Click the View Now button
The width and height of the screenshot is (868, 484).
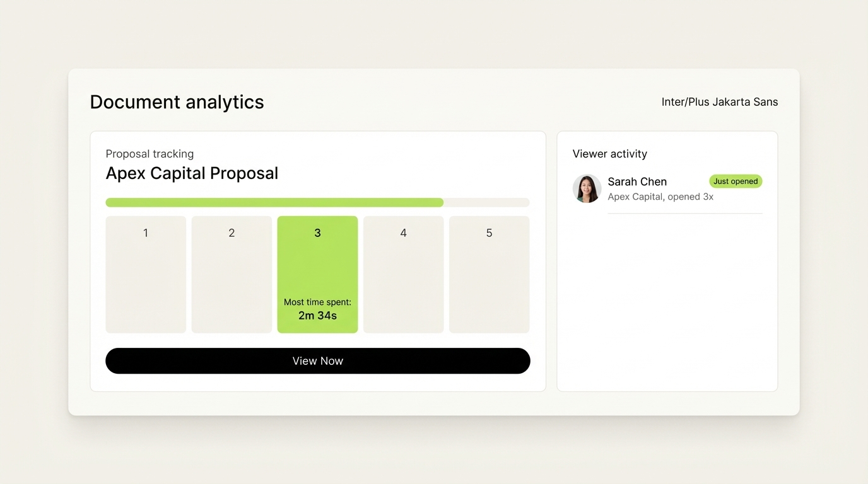[317, 360]
